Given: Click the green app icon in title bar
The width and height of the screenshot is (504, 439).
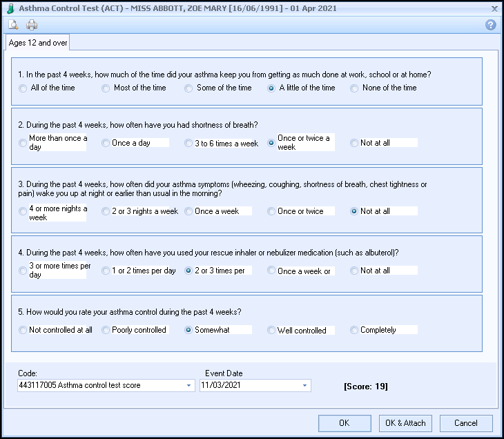Looking at the screenshot, I should 10,9.
